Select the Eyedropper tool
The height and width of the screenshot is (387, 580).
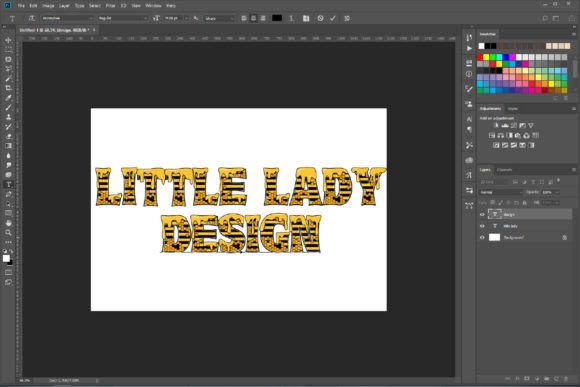(x=8, y=98)
